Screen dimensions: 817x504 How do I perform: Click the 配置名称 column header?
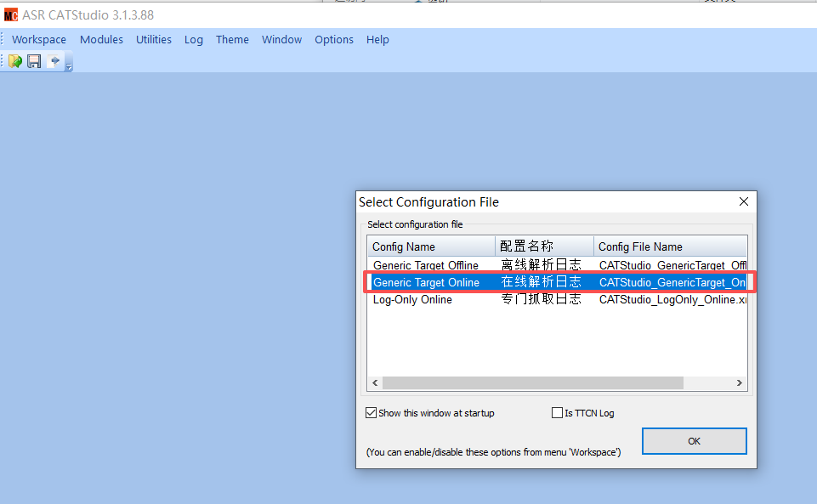coord(544,246)
